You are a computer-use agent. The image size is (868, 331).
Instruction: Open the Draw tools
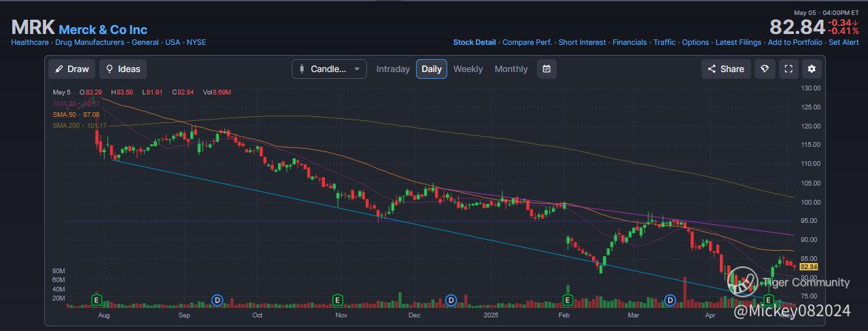click(71, 69)
